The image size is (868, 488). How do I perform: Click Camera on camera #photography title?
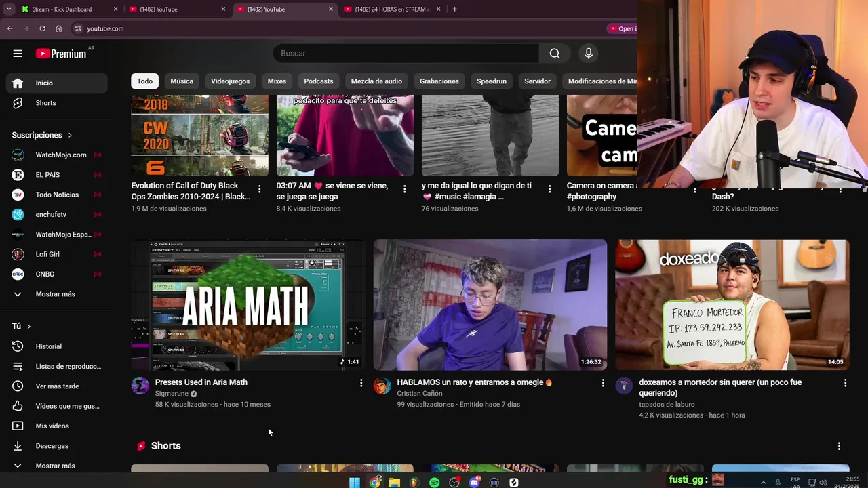point(601,191)
